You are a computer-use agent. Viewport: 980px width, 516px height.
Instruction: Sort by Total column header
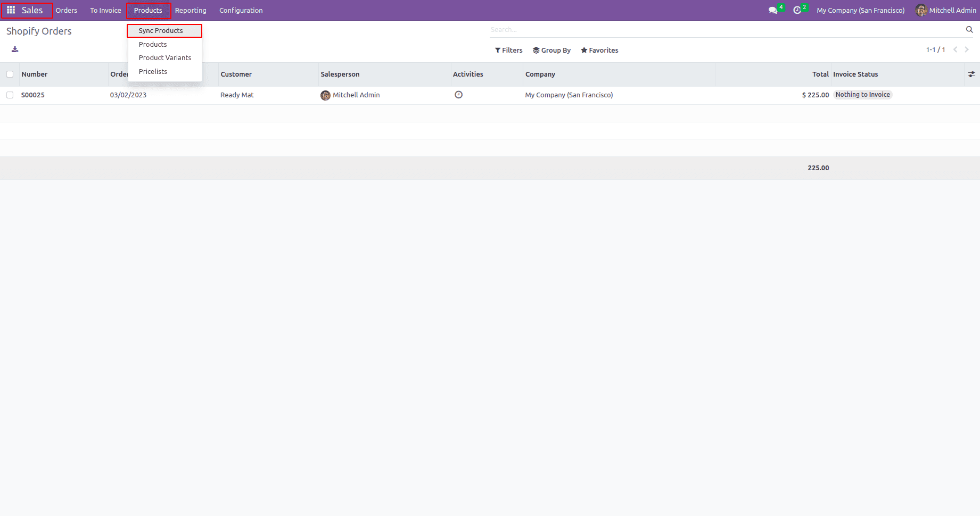820,74
